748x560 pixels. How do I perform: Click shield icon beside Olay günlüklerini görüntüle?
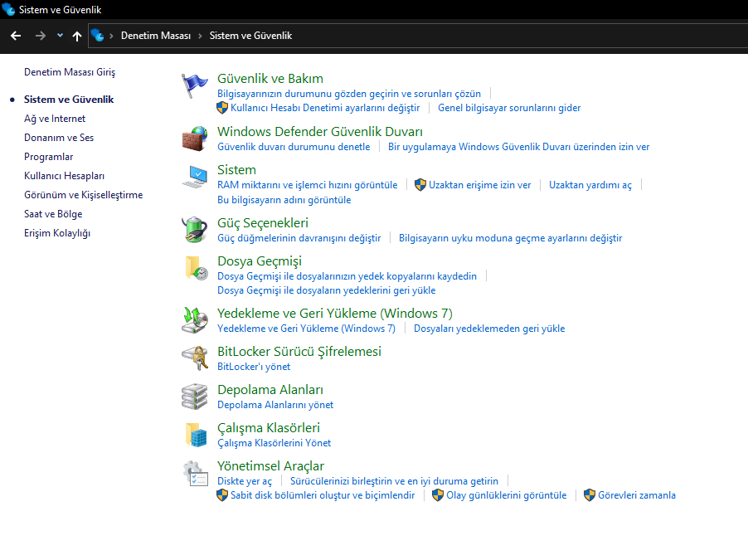[438, 495]
